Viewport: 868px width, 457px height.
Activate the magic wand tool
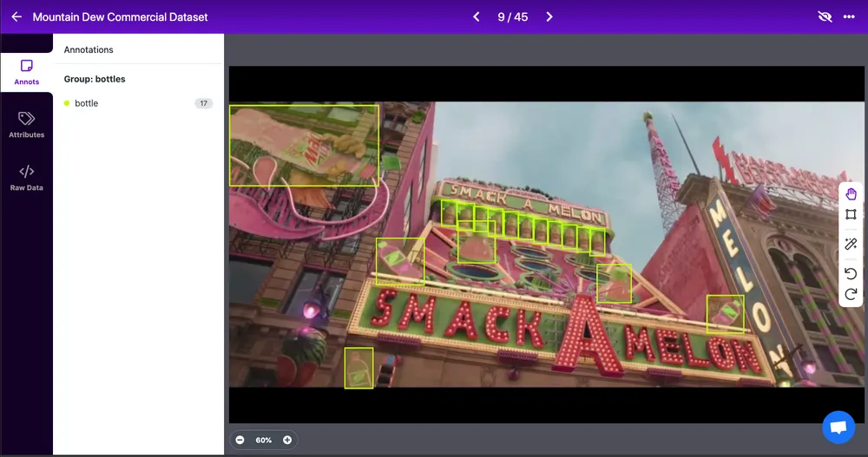(x=851, y=244)
